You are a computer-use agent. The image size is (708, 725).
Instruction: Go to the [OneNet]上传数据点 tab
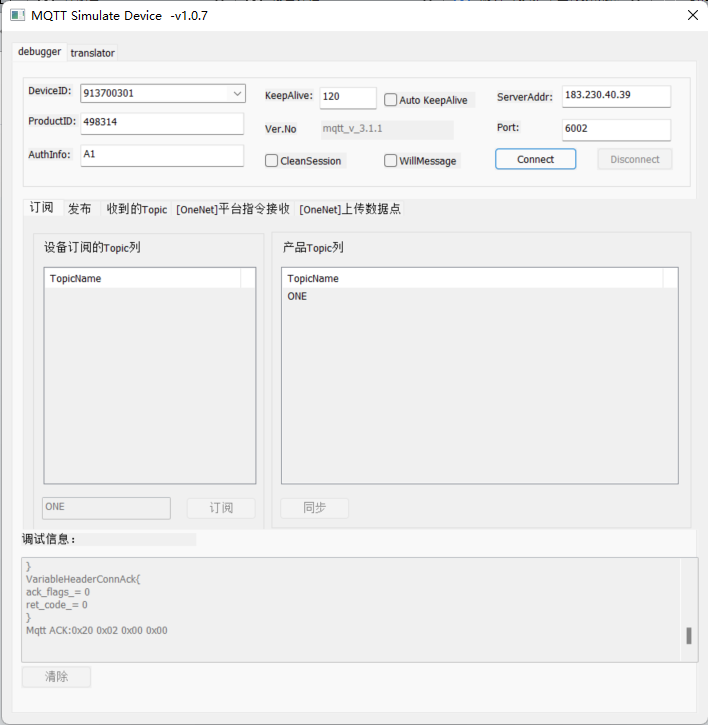coord(350,209)
